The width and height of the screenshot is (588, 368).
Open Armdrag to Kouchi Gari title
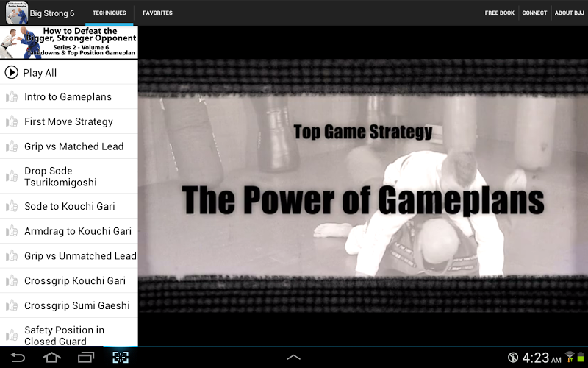click(78, 231)
